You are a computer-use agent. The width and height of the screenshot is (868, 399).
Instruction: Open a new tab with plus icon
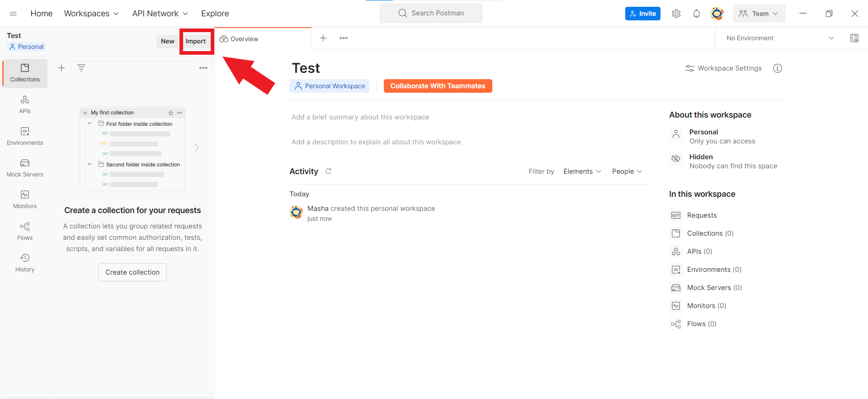click(323, 38)
